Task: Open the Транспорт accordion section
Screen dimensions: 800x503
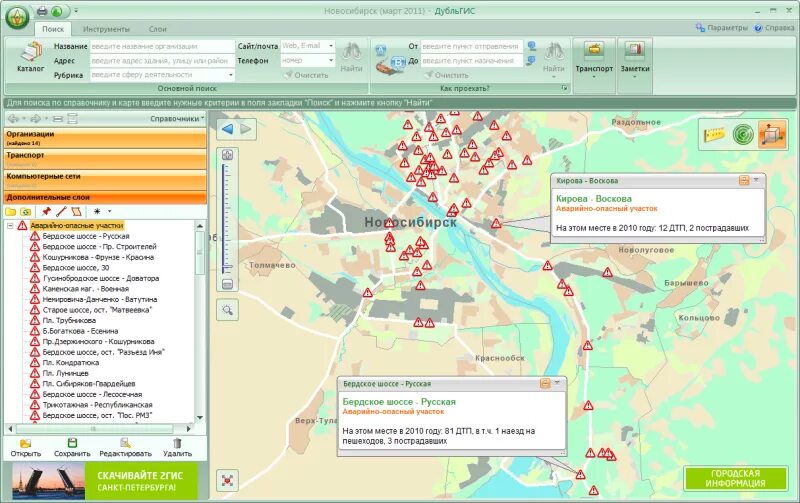Action: 105,159
